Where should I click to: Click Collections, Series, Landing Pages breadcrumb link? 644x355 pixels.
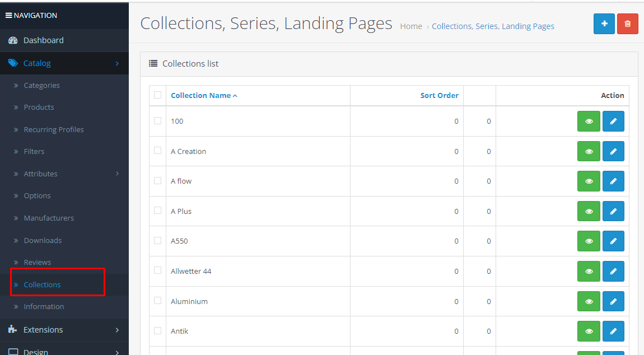click(x=493, y=26)
